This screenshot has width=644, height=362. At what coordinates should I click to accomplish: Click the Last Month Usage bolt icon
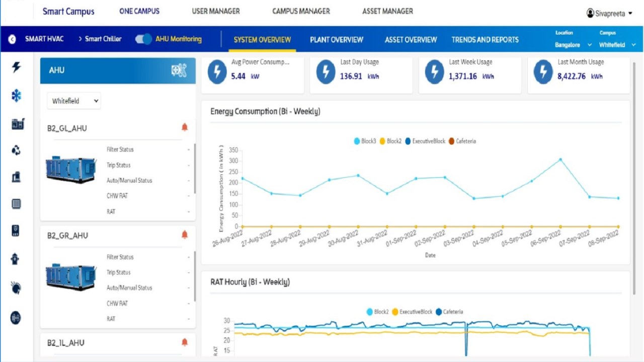click(x=543, y=72)
